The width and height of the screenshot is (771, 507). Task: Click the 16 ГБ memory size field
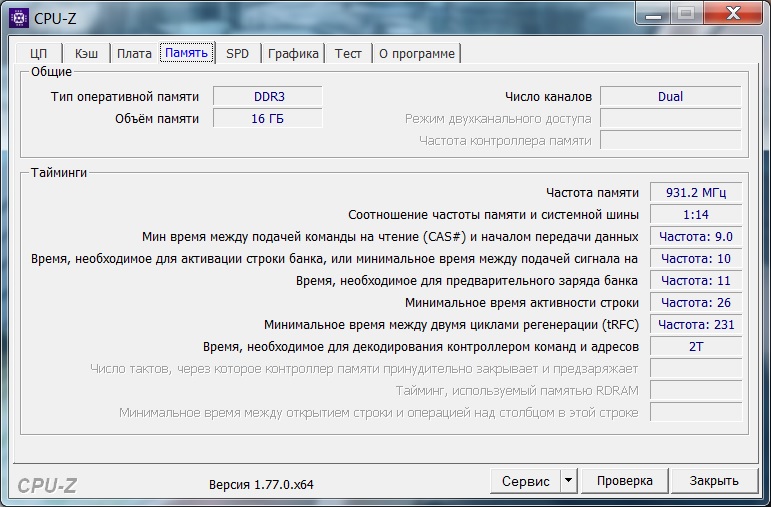pyautogui.click(x=268, y=119)
